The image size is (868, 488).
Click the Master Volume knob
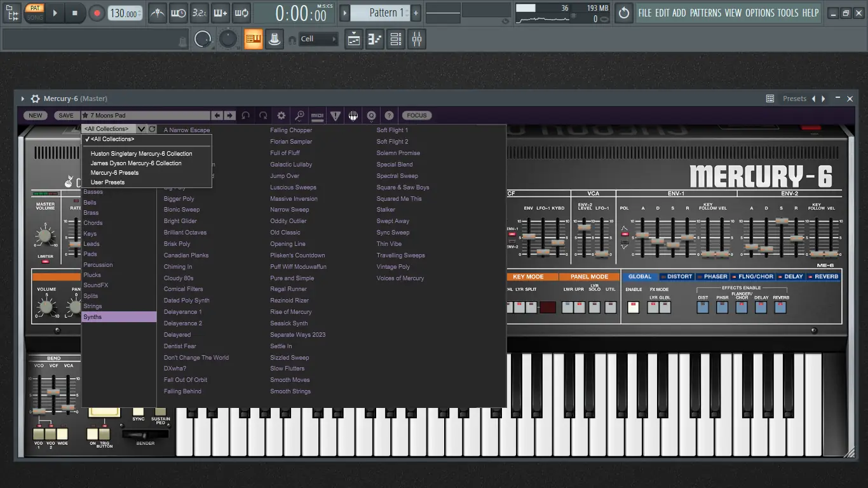pos(44,236)
